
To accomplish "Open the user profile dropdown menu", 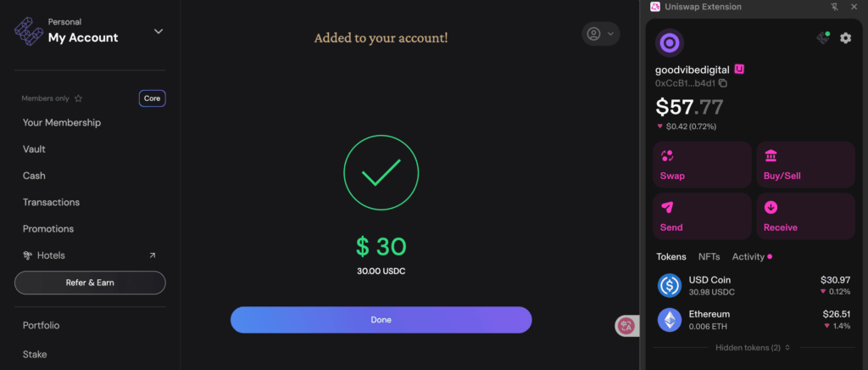I will tap(601, 34).
